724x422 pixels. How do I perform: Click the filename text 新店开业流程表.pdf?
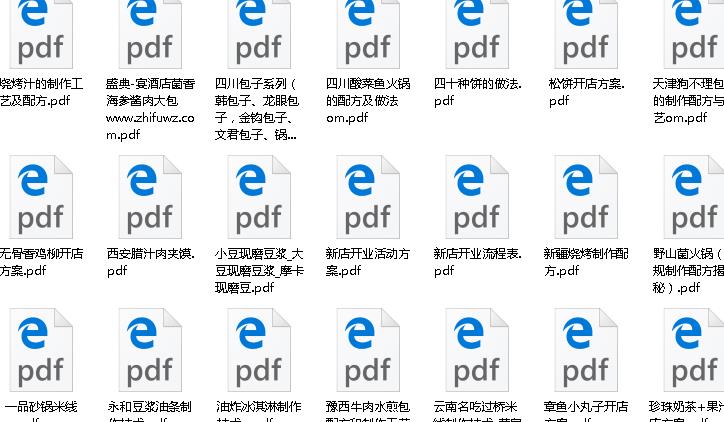[x=477, y=262]
